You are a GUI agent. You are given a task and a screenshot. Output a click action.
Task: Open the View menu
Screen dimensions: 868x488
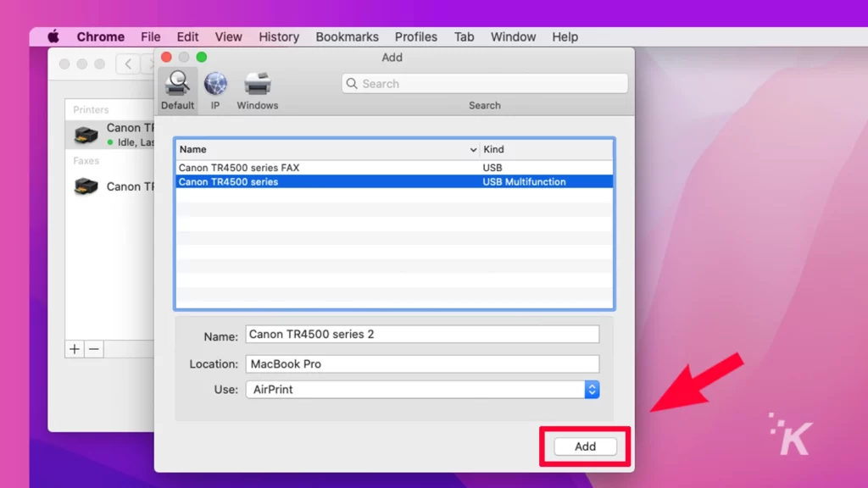point(229,37)
